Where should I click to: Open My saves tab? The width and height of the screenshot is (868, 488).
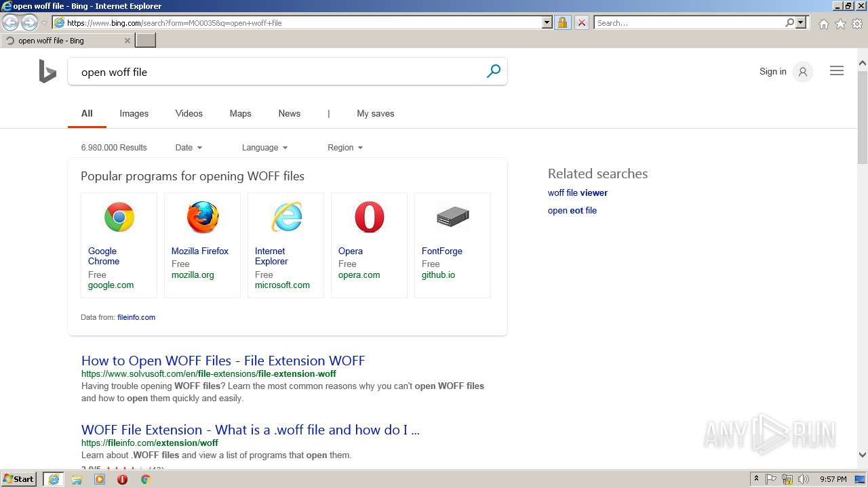375,114
